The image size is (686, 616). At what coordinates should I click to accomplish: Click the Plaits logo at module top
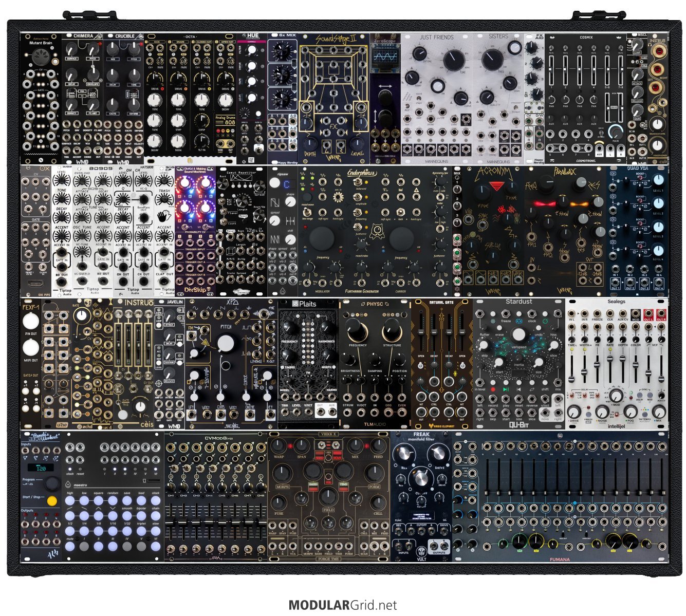[304, 304]
